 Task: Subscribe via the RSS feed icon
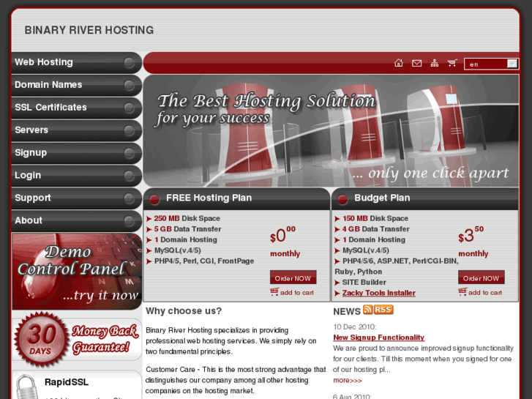click(x=378, y=310)
